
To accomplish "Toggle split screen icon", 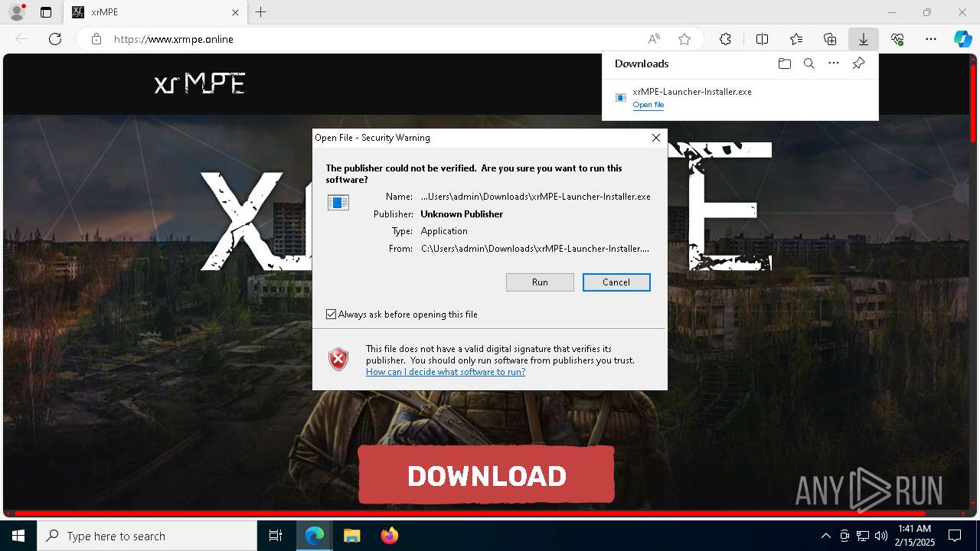I will [x=762, y=39].
